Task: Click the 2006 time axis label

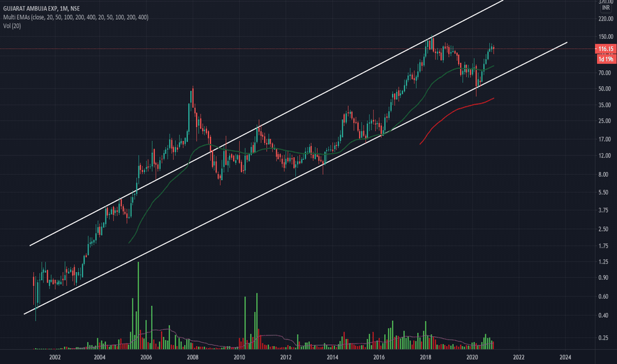Action: [x=146, y=357]
